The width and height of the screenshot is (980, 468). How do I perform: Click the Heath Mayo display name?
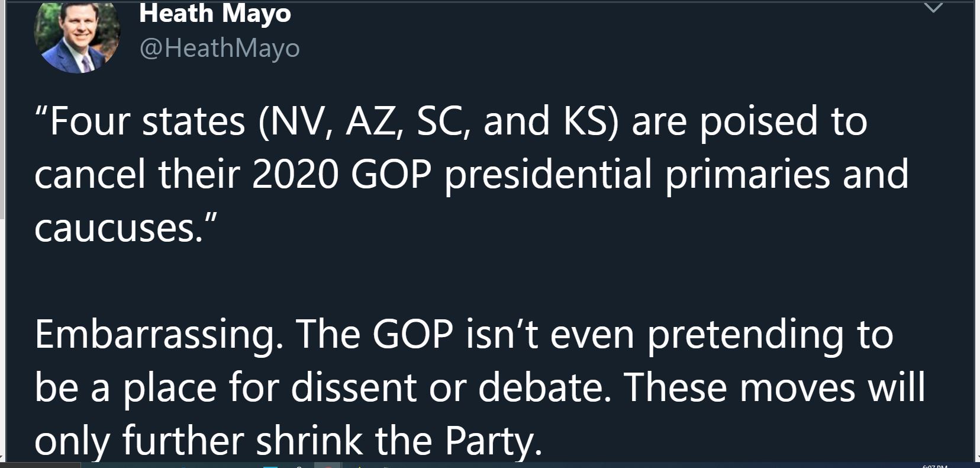pos(215,13)
